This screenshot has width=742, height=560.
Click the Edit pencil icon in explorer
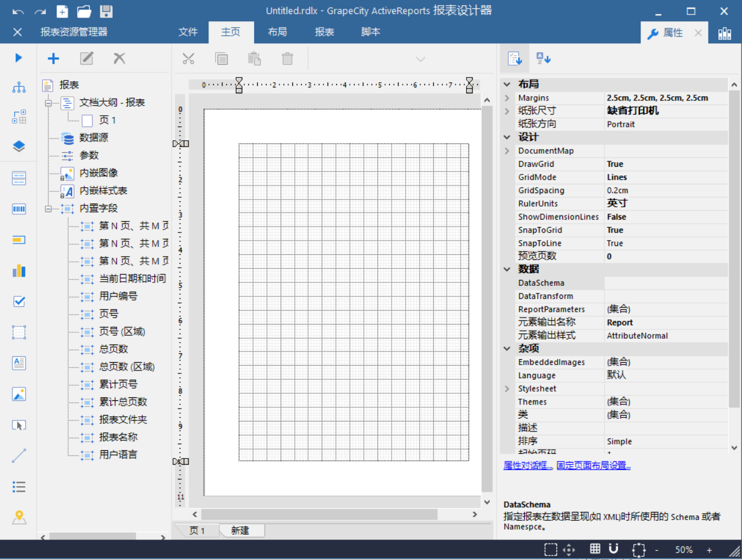87,58
